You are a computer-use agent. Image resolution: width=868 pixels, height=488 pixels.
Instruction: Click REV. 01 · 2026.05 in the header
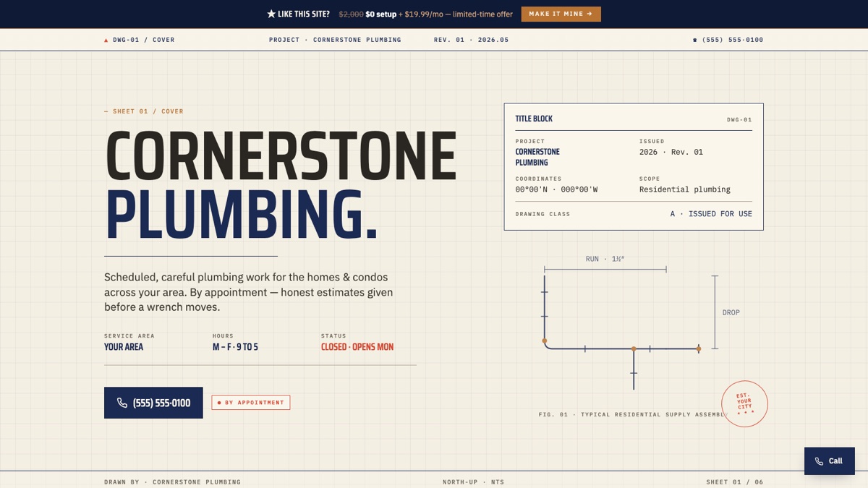471,40
